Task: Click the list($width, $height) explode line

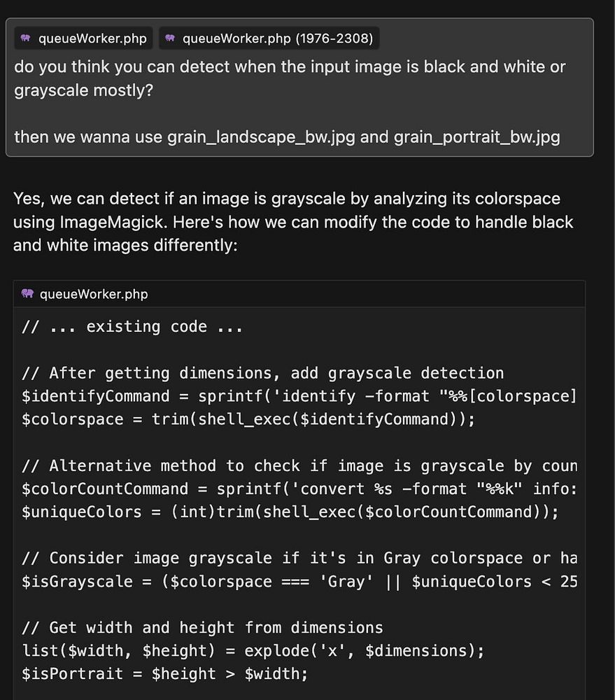Action: (x=253, y=650)
